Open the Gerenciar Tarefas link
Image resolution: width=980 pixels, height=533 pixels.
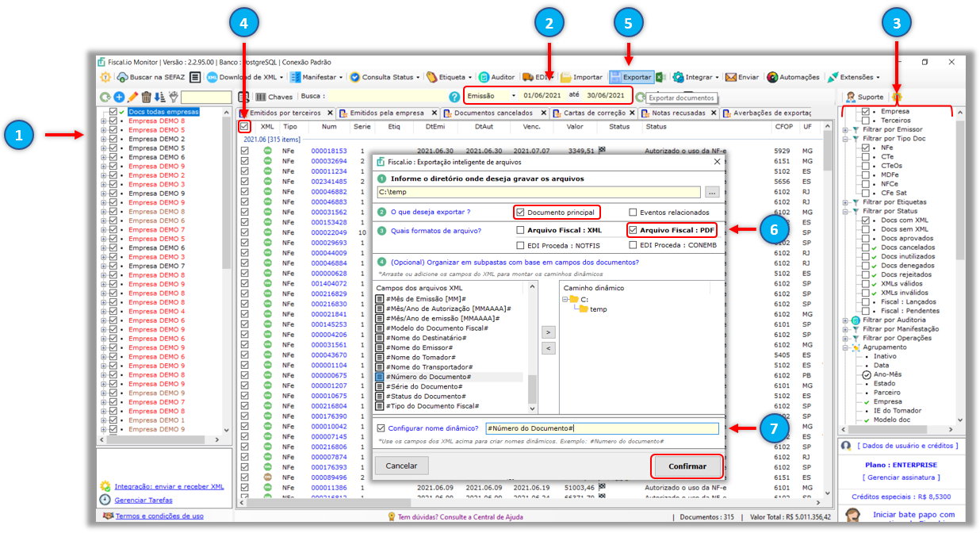[x=143, y=500]
